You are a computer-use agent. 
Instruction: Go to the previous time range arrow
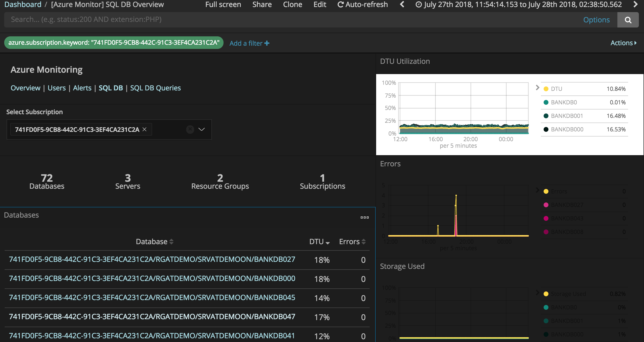pos(402,4)
